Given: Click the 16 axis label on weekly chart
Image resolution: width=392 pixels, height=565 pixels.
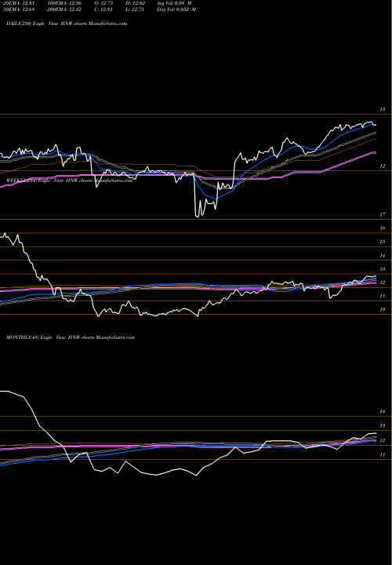Looking at the screenshot, I should pos(383,228).
